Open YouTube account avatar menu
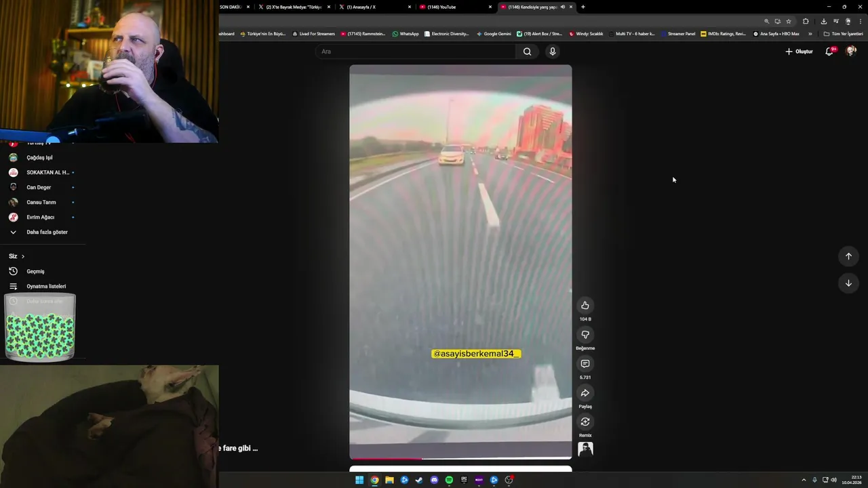 point(851,52)
